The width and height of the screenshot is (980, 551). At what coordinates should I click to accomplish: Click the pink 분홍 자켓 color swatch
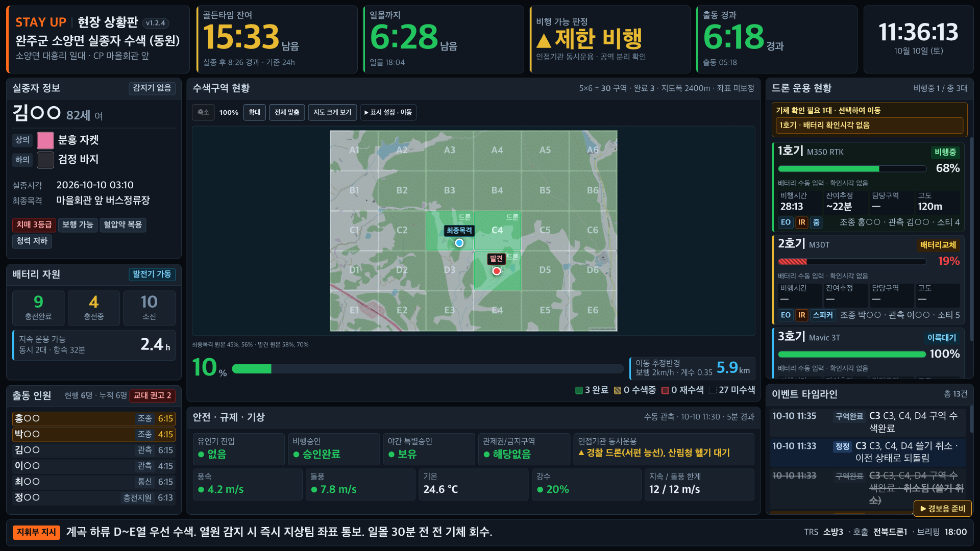(45, 140)
